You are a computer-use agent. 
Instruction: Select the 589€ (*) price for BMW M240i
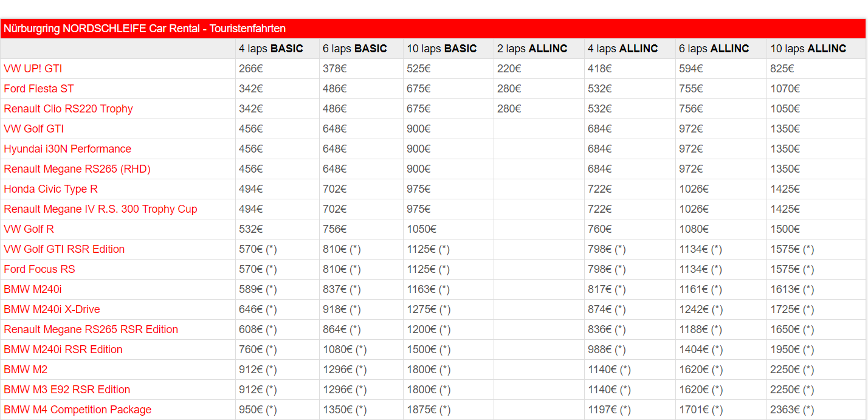(x=258, y=289)
